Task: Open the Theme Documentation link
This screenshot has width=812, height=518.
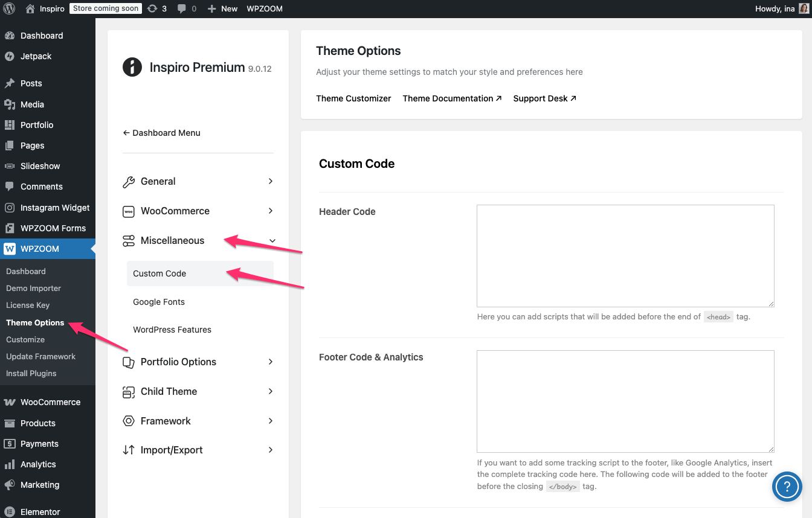Action: tap(452, 98)
